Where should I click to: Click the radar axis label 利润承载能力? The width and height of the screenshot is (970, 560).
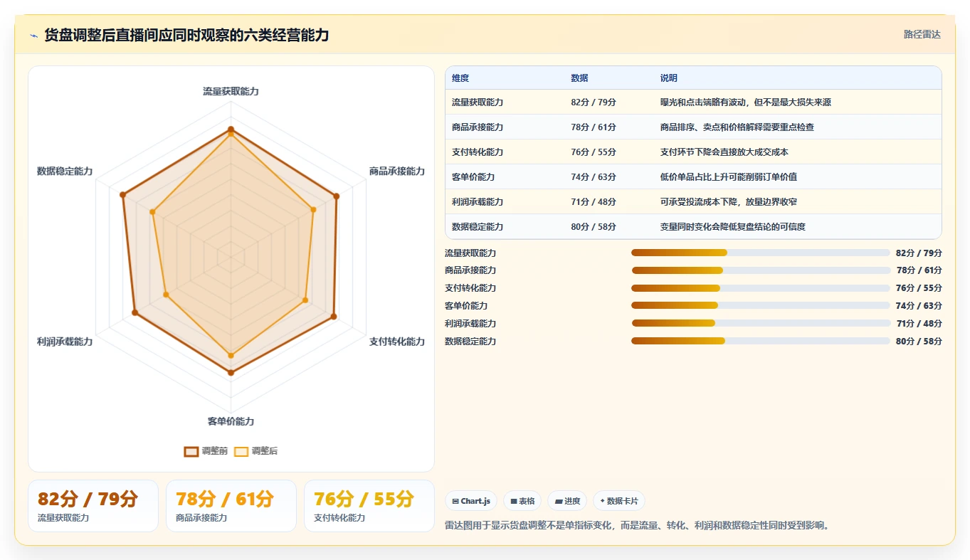pos(65,342)
